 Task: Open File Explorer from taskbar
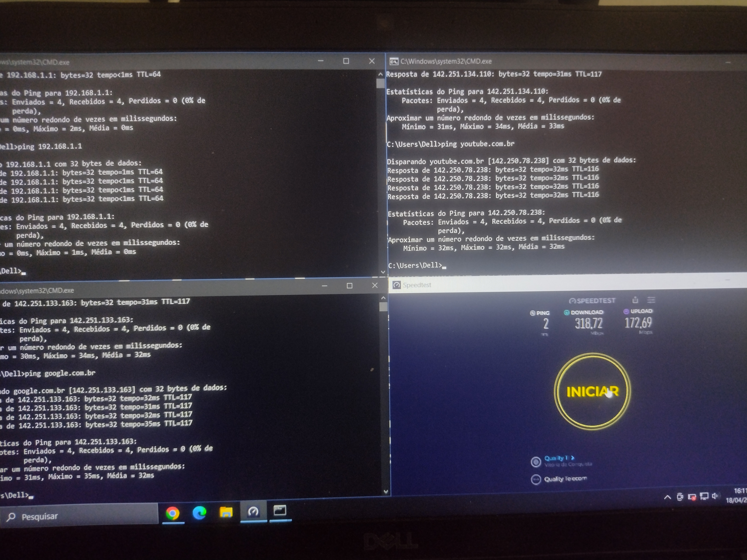tap(226, 512)
